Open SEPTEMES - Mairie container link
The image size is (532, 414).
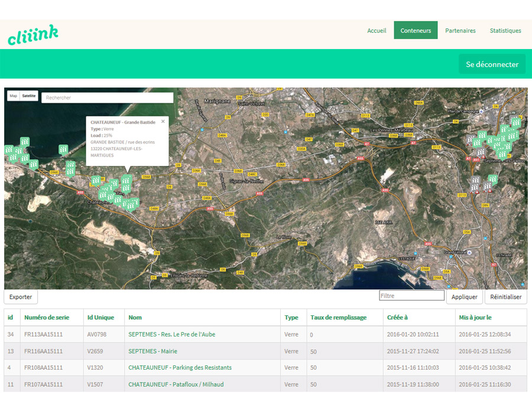click(153, 351)
